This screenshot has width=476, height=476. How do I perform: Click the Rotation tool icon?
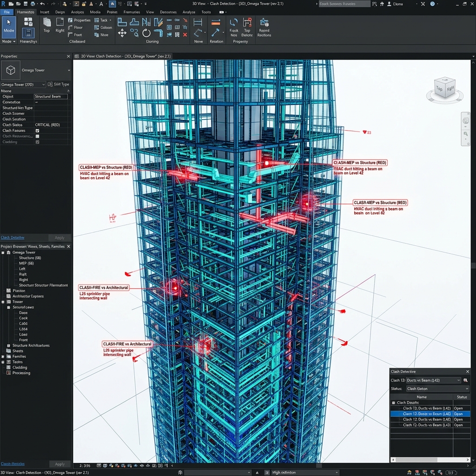click(x=216, y=31)
